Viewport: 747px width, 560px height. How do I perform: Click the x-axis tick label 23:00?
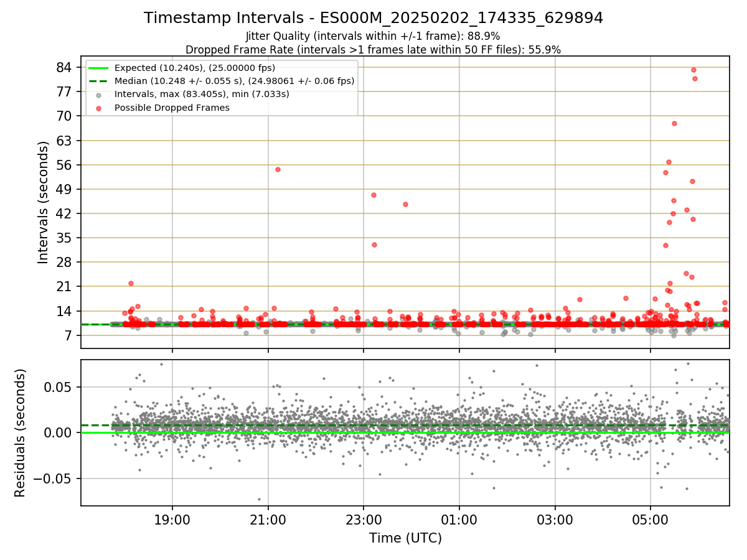pos(364,520)
